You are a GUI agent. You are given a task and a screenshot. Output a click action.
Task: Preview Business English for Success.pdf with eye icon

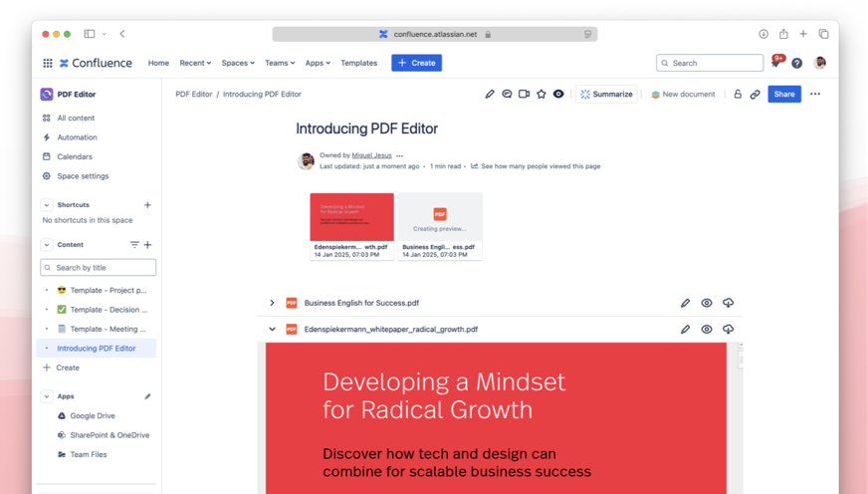pyautogui.click(x=707, y=303)
